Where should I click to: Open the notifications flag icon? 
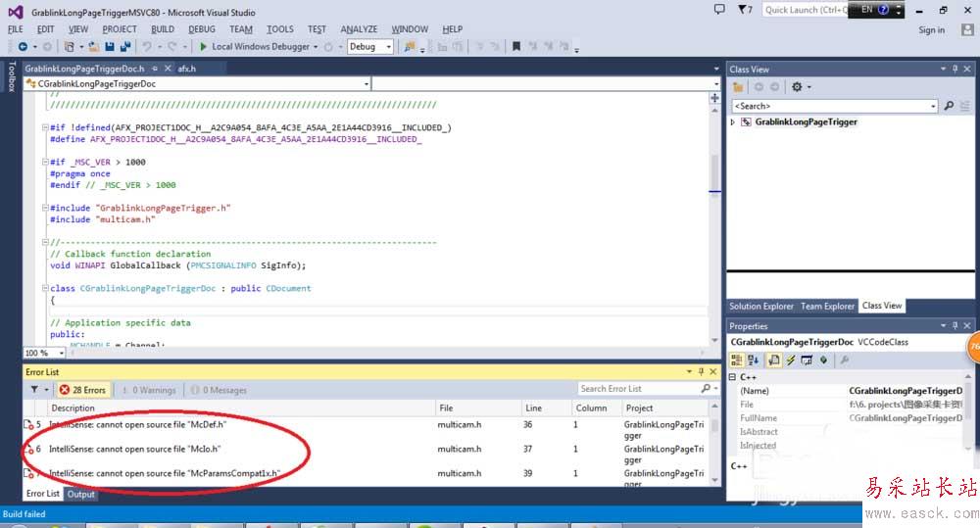click(x=743, y=9)
